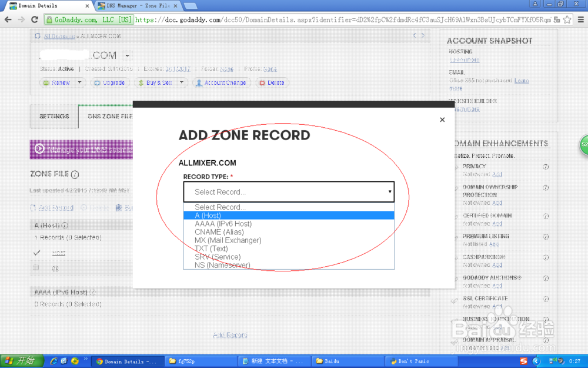
Task: Click the green 52 floating badge
Action: pyautogui.click(x=583, y=145)
